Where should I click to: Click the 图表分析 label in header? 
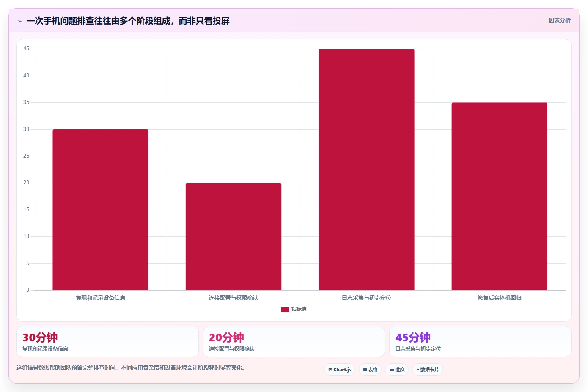(559, 20)
